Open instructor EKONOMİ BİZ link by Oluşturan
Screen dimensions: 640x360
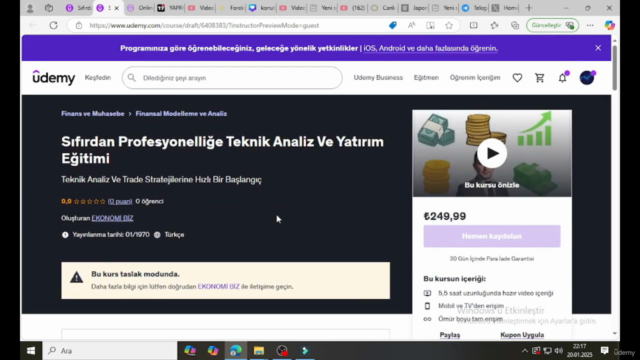112,218
